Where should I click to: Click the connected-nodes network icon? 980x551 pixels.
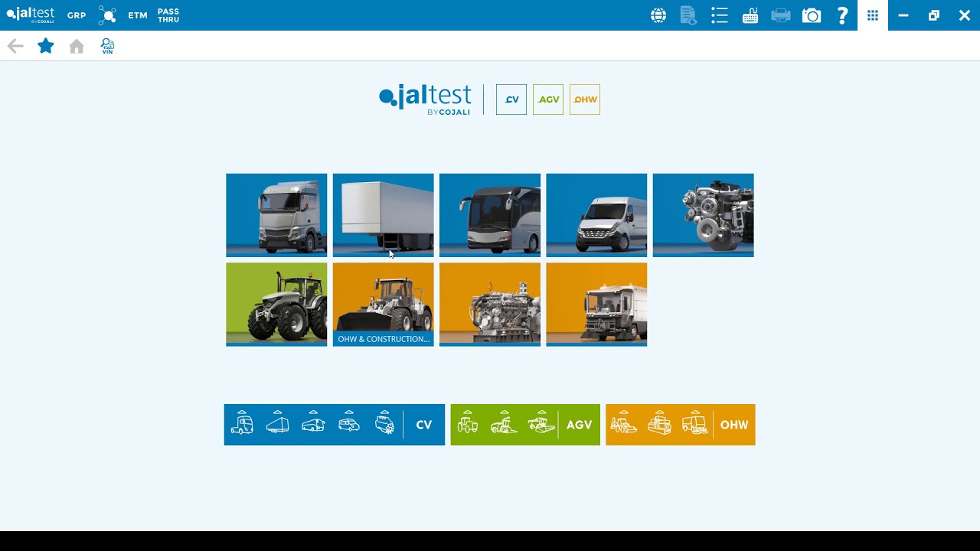107,15
